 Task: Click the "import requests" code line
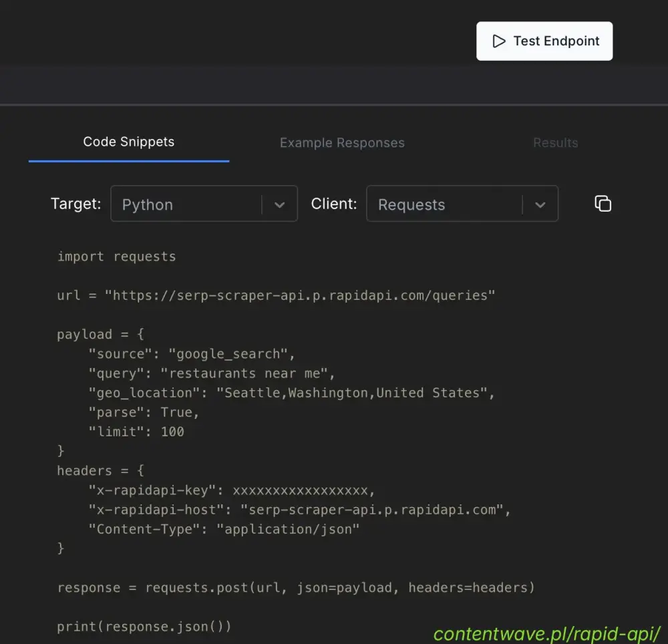pyautogui.click(x=116, y=257)
